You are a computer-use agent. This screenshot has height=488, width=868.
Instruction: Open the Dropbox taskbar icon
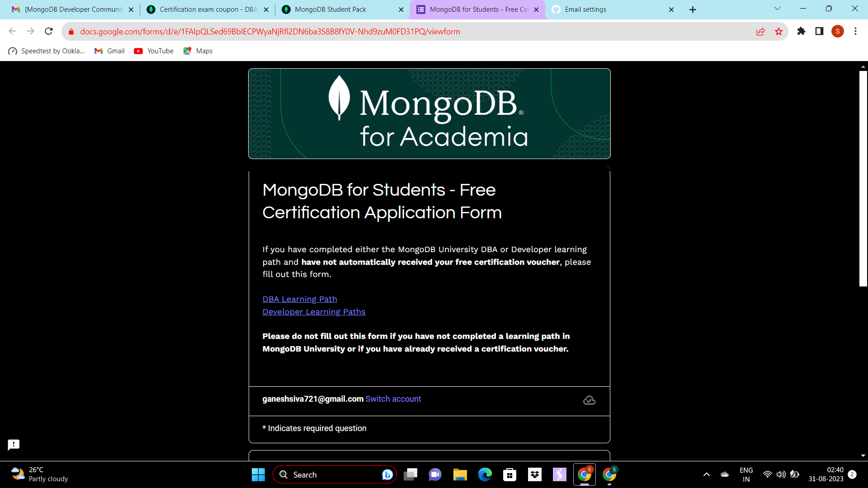point(535,475)
